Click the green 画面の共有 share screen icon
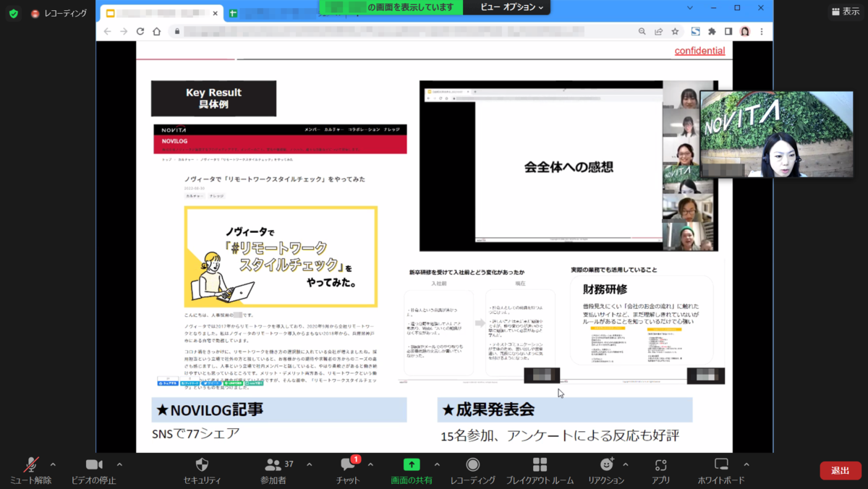The width and height of the screenshot is (868, 489). 412,464
